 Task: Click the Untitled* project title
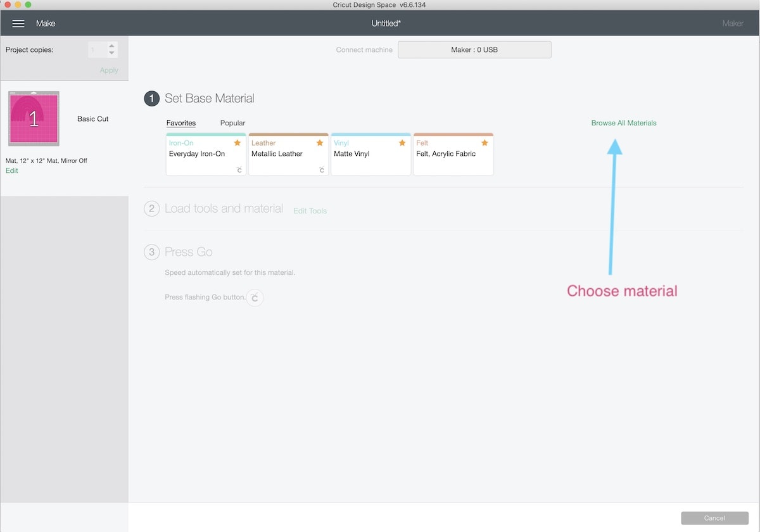pyautogui.click(x=386, y=23)
